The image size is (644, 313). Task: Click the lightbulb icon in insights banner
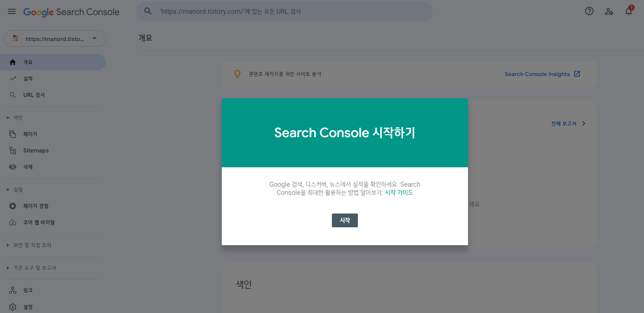tap(237, 74)
